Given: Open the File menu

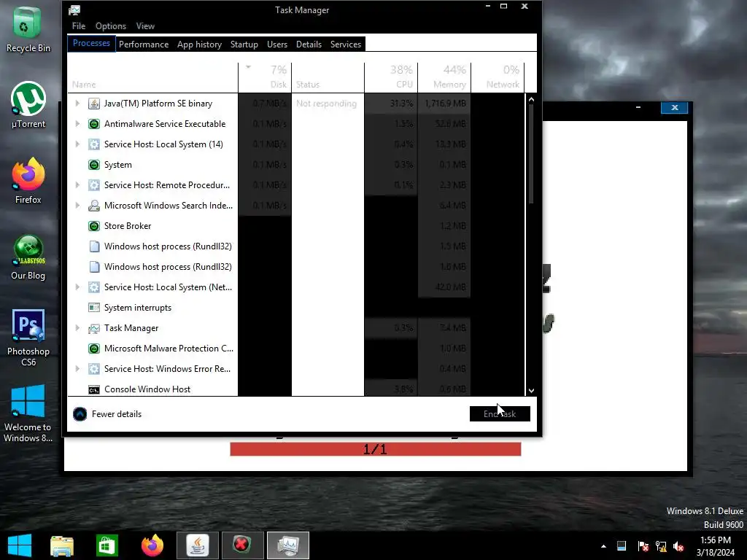Looking at the screenshot, I should coord(79,26).
